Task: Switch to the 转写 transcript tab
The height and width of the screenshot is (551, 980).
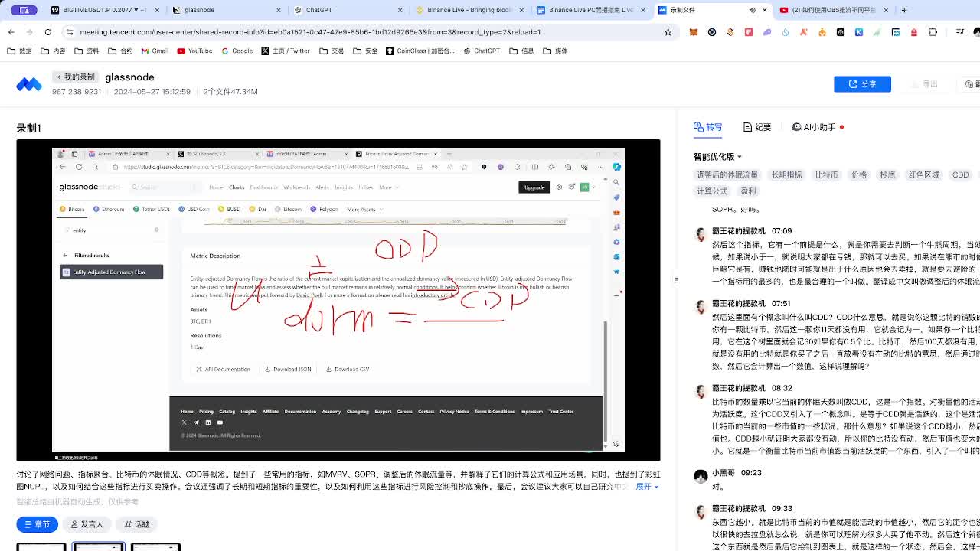Action: click(707, 127)
